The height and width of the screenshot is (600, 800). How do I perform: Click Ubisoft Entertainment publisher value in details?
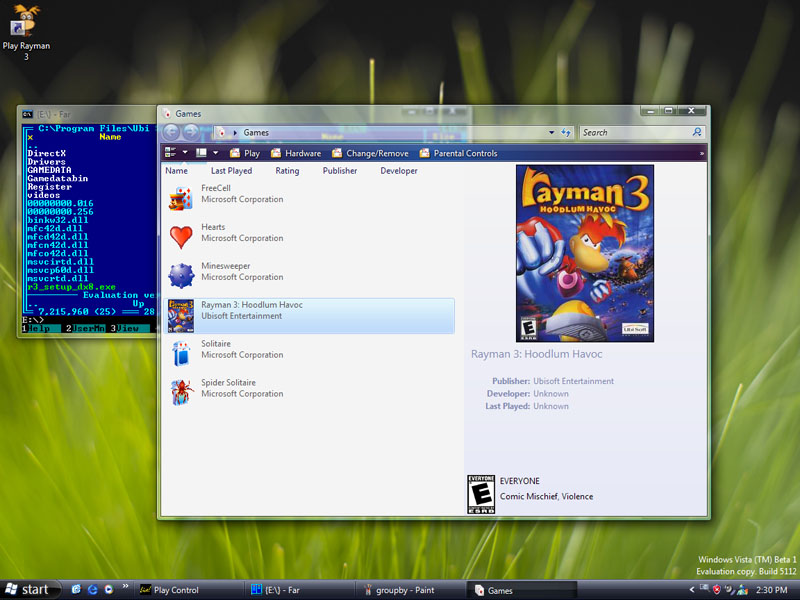coord(573,381)
